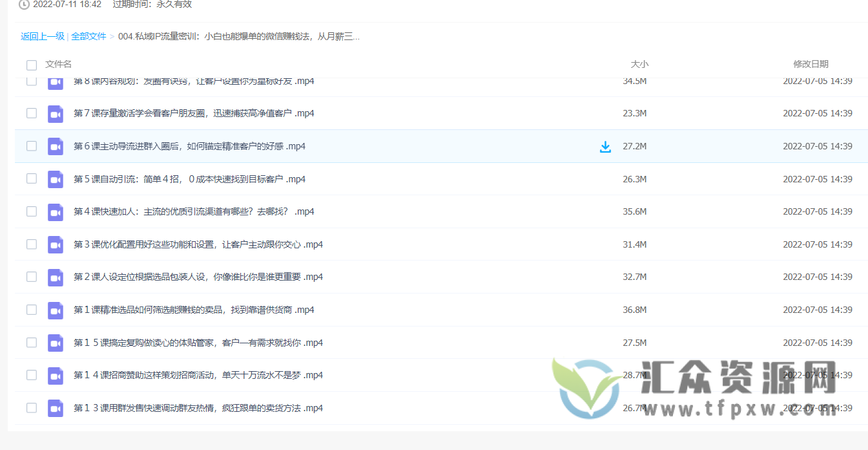Click the video icon of 第13课用群发售 file

[x=55, y=408]
